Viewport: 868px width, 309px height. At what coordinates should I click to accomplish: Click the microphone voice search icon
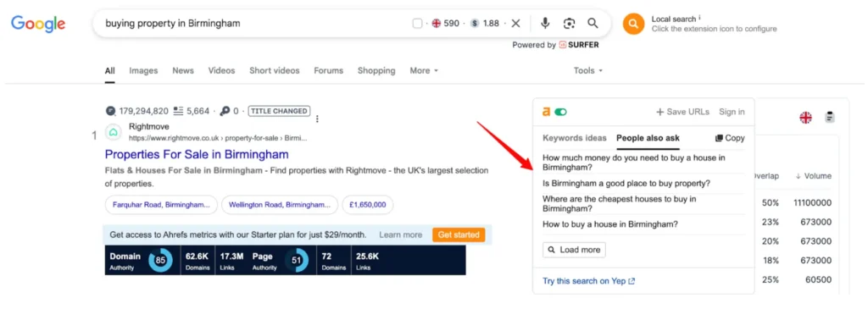coord(545,23)
